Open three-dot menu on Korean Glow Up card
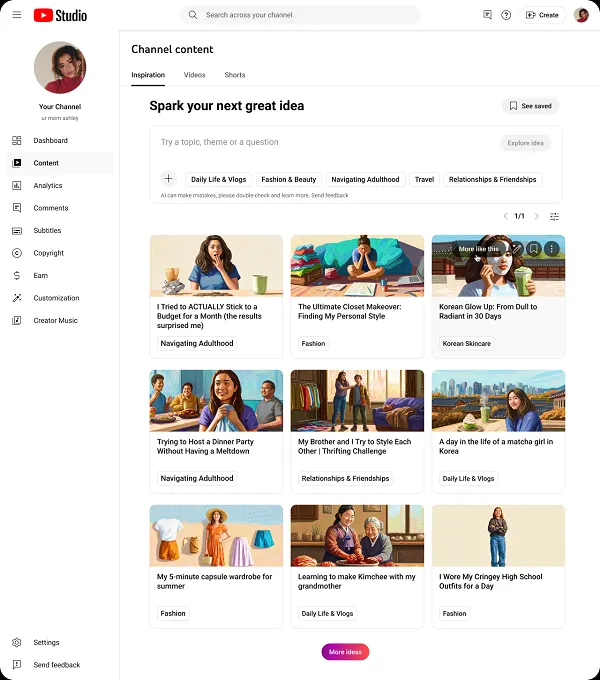This screenshot has height=680, width=600. point(552,248)
